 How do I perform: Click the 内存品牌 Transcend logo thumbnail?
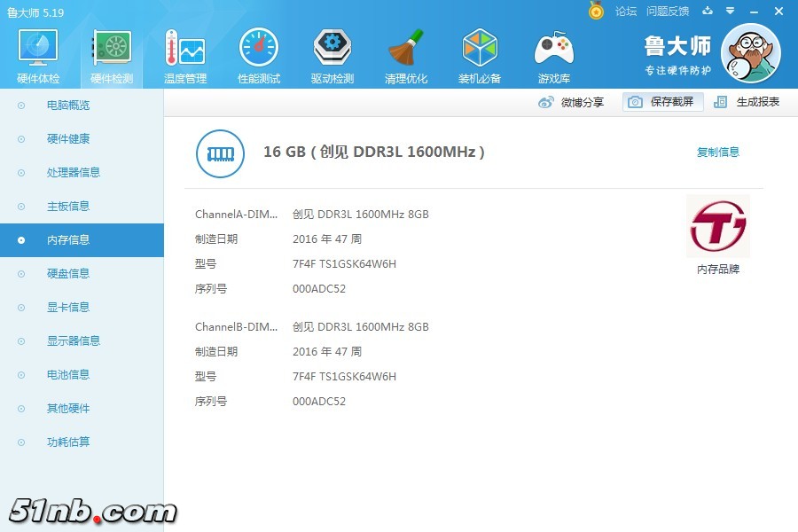717,226
